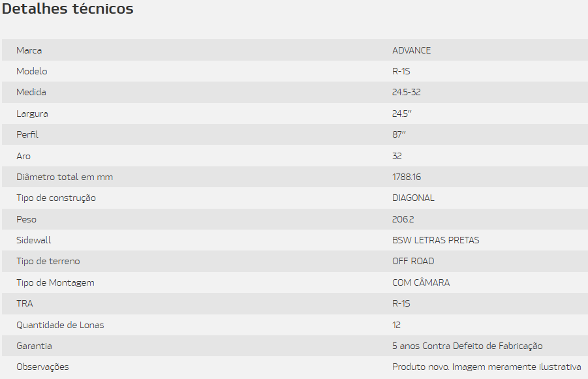Click the 'Detalhes técnicos' heading

coord(68,9)
